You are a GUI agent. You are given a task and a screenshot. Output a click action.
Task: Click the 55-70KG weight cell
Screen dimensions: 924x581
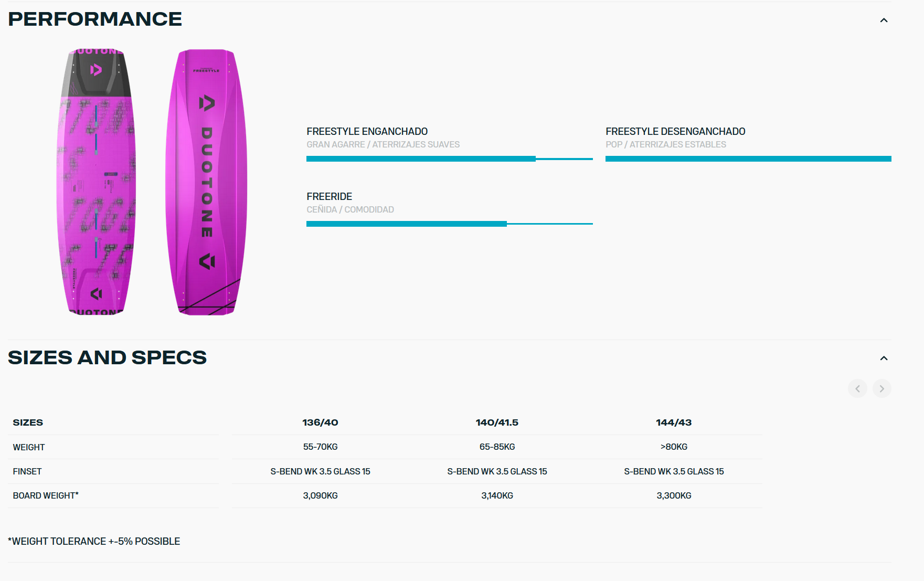(x=320, y=447)
